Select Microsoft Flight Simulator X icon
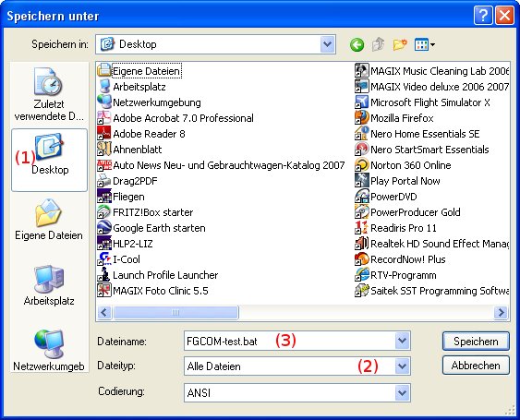520x420 pixels. [x=361, y=102]
